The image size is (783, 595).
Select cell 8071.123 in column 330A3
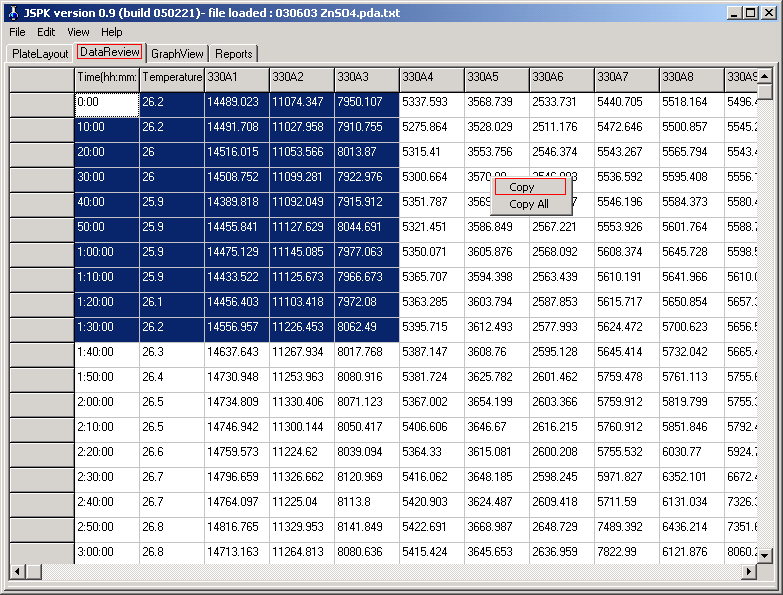[367, 405]
